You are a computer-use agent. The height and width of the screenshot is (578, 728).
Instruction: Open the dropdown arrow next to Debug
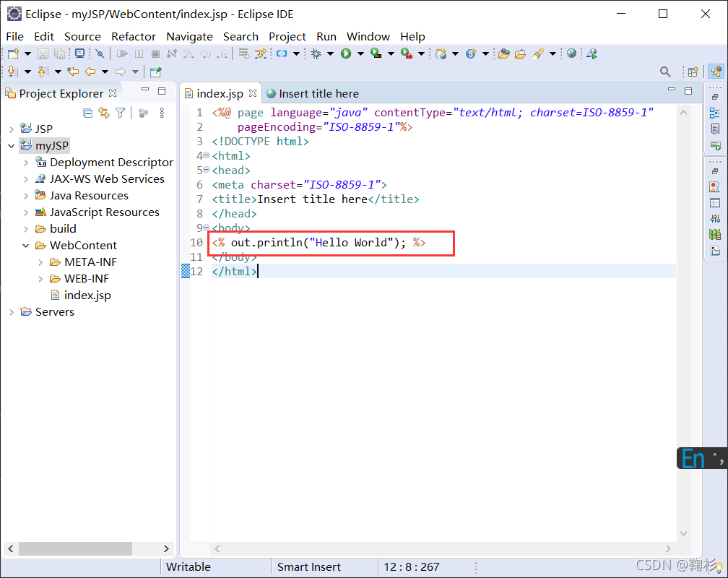click(x=330, y=54)
